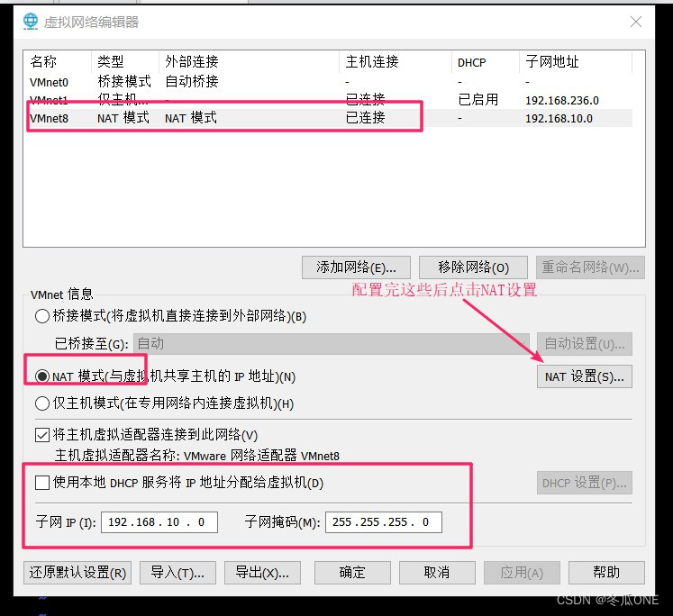
Task: Open NAT 设置(S)... dialog
Action: 584,376
